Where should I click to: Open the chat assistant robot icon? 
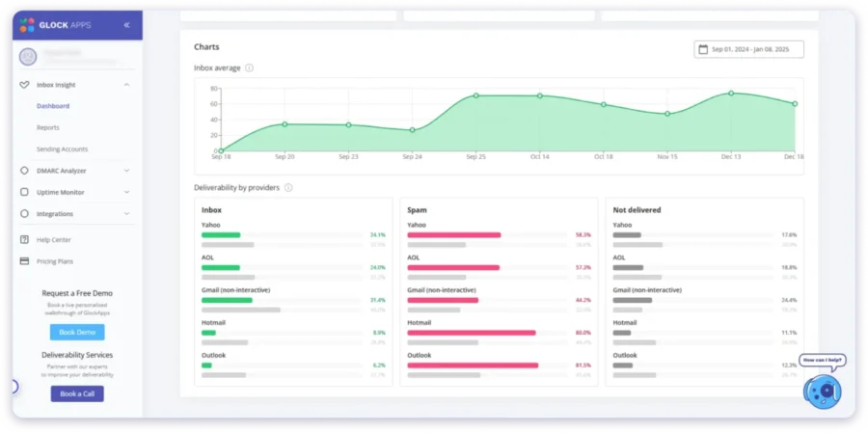coord(822,388)
